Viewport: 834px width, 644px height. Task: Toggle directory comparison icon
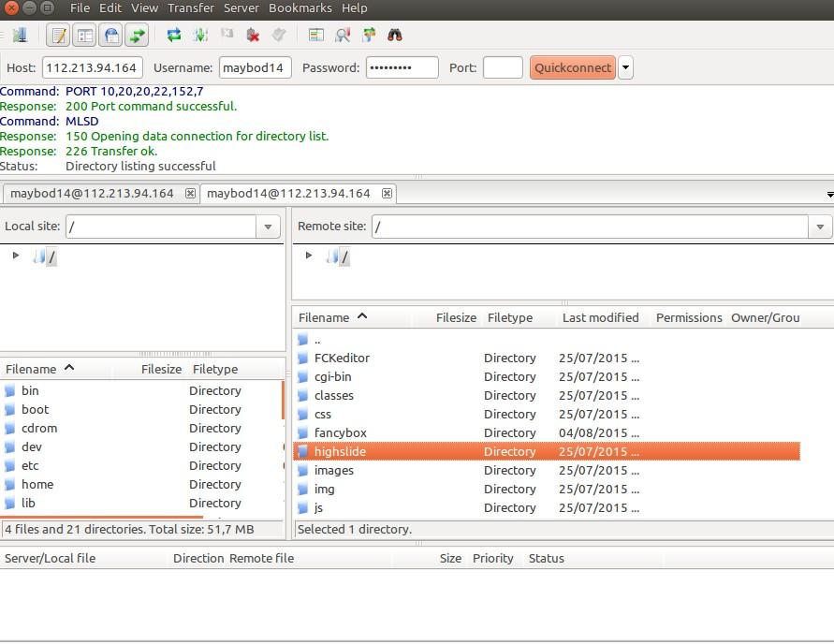[343, 35]
